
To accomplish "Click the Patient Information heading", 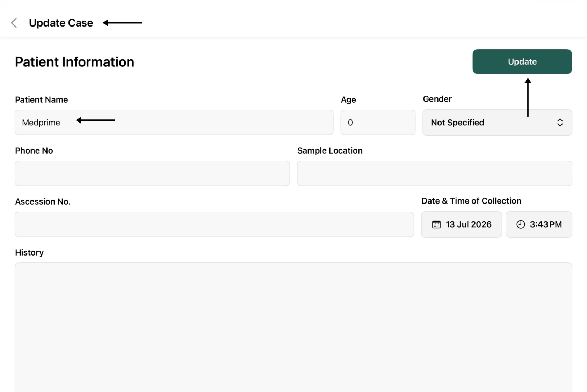I will click(74, 62).
